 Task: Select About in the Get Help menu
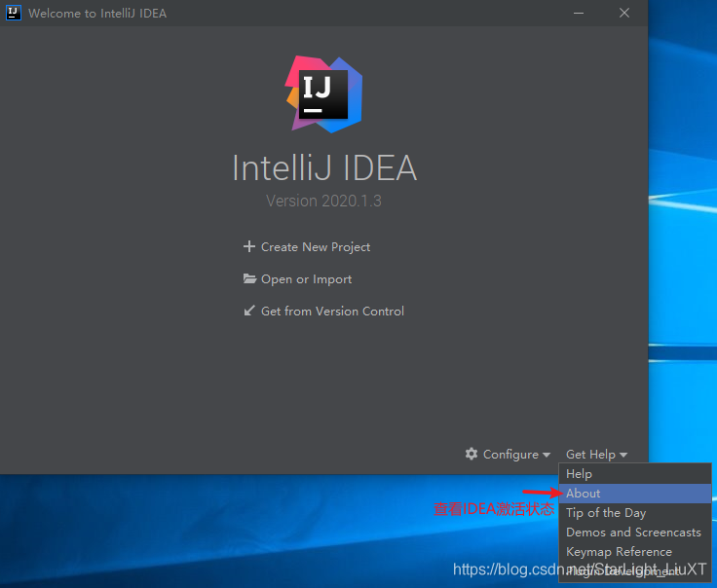tap(635, 494)
